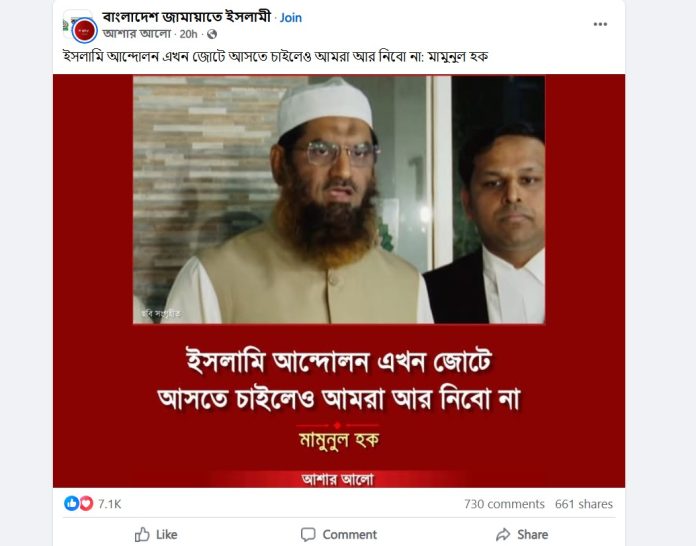View the 7.1K reactions list
Viewport: 696px width, 546px height.
coord(110,504)
